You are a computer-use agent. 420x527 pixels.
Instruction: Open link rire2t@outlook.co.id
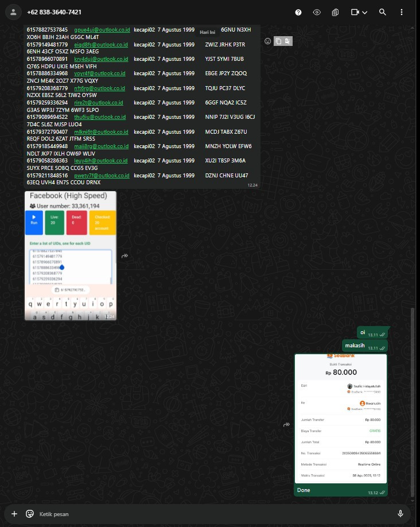tap(99, 103)
